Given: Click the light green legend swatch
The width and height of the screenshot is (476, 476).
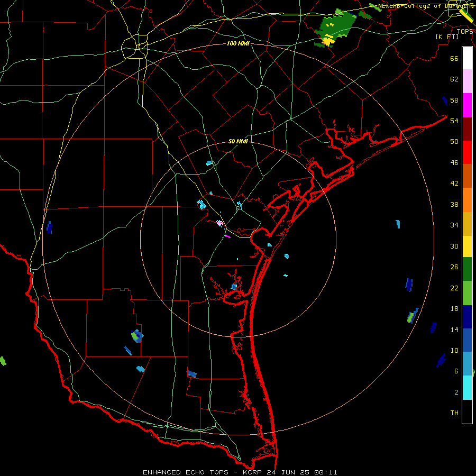Looking at the screenshot, I should [467, 293].
